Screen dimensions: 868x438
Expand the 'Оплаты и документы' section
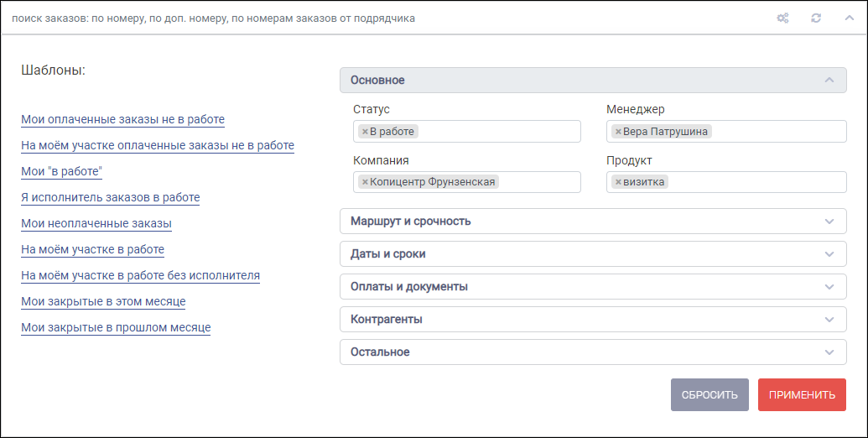(593, 287)
